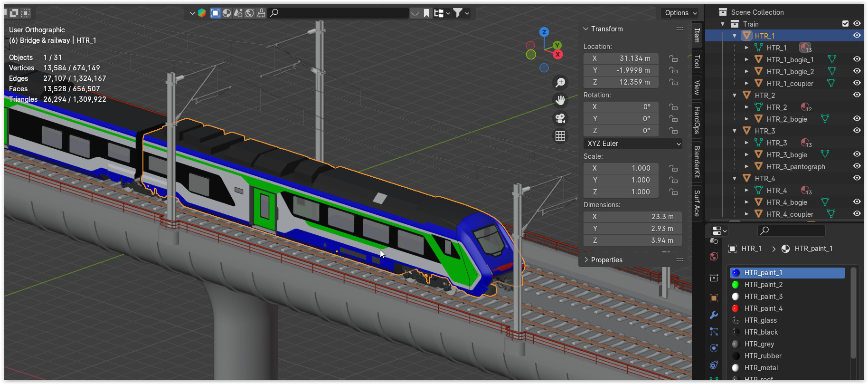Toggle camera view with the camera icon
Viewport: 868px width, 384px height.
pos(560,118)
